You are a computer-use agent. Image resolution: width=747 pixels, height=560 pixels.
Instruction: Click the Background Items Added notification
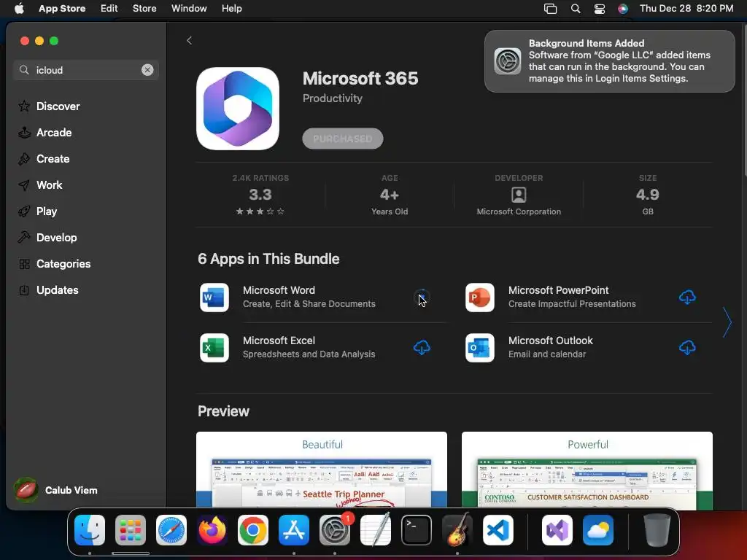click(609, 61)
